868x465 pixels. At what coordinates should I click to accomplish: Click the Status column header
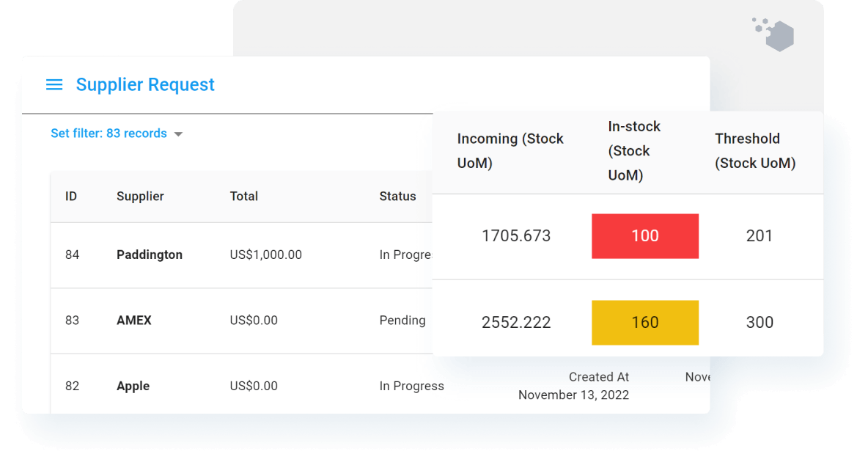(397, 197)
